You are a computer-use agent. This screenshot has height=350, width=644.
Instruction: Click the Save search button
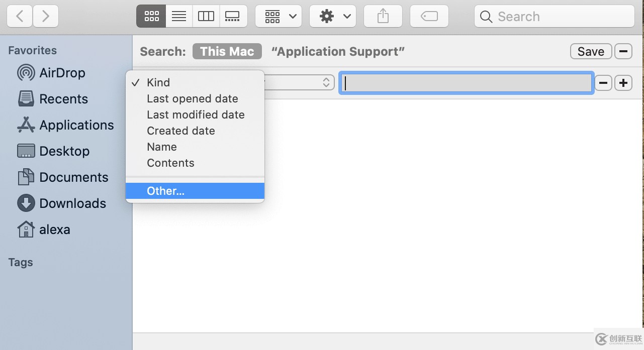[591, 51]
